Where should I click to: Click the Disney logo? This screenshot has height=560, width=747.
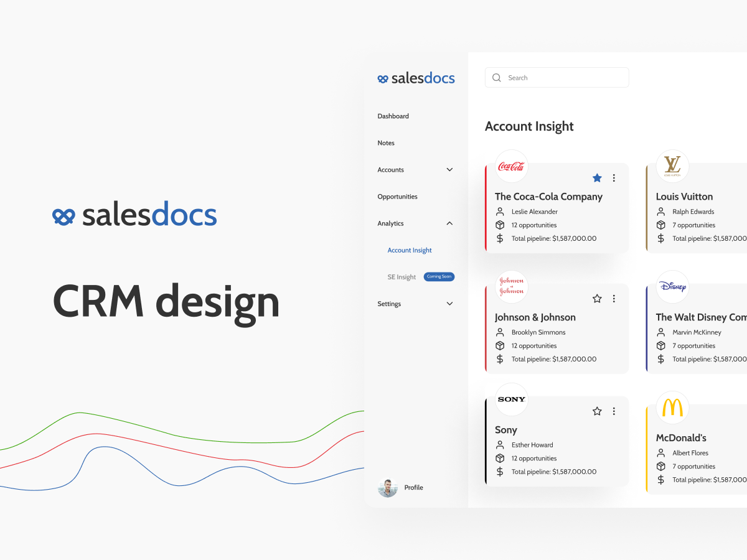click(x=672, y=287)
